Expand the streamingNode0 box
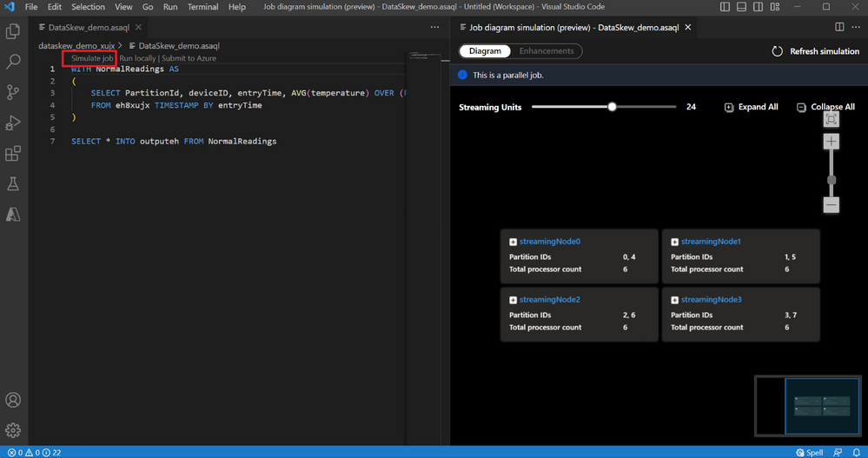The image size is (868, 458). tap(513, 242)
